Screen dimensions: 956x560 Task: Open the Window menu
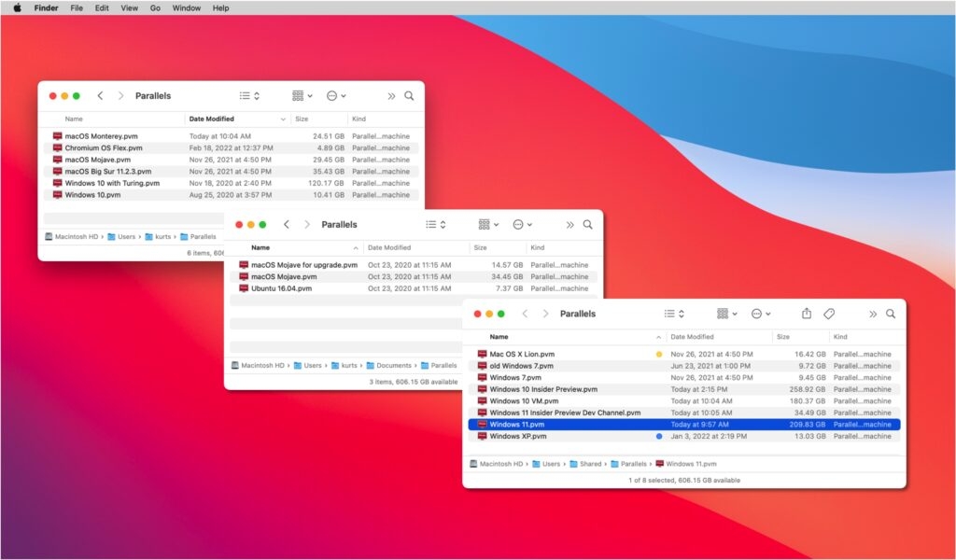[186, 7]
